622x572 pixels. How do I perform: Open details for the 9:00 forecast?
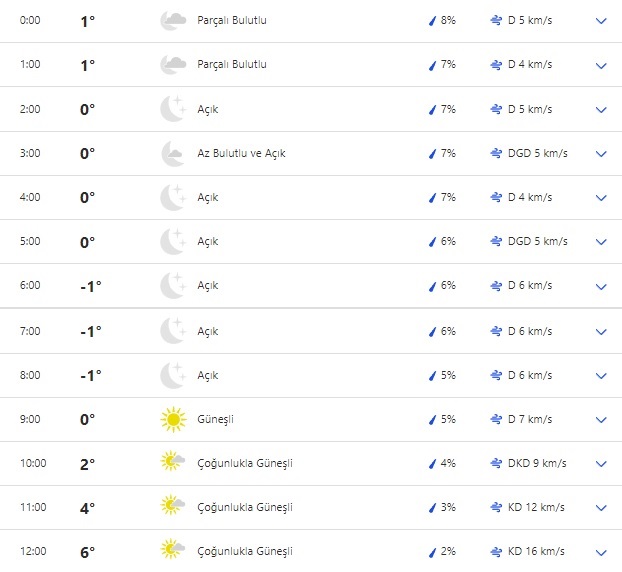coord(601,420)
